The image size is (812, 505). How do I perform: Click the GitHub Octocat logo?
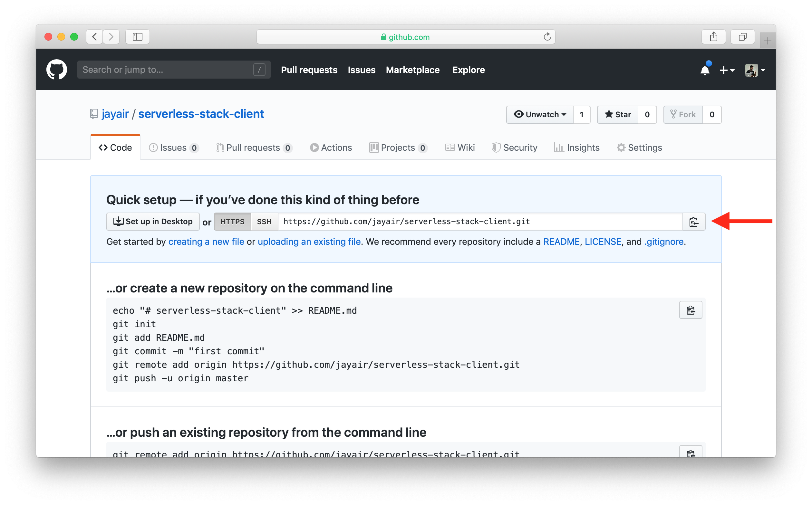[56, 70]
